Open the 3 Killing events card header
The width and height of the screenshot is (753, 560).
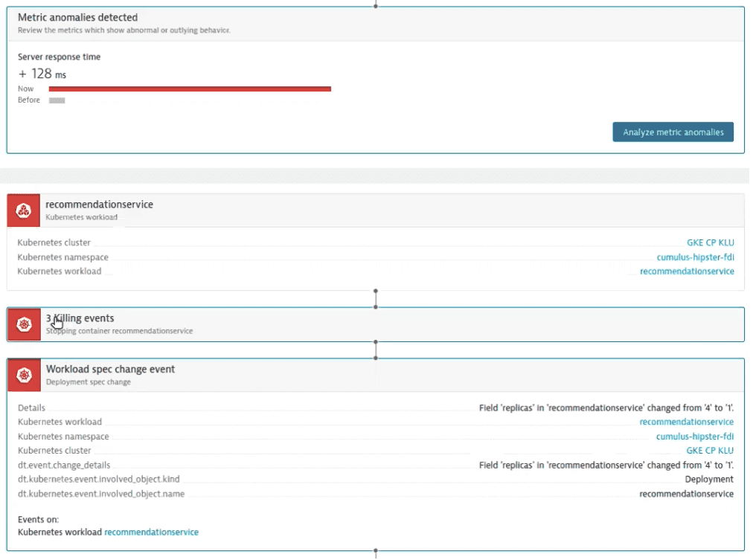click(x=80, y=318)
